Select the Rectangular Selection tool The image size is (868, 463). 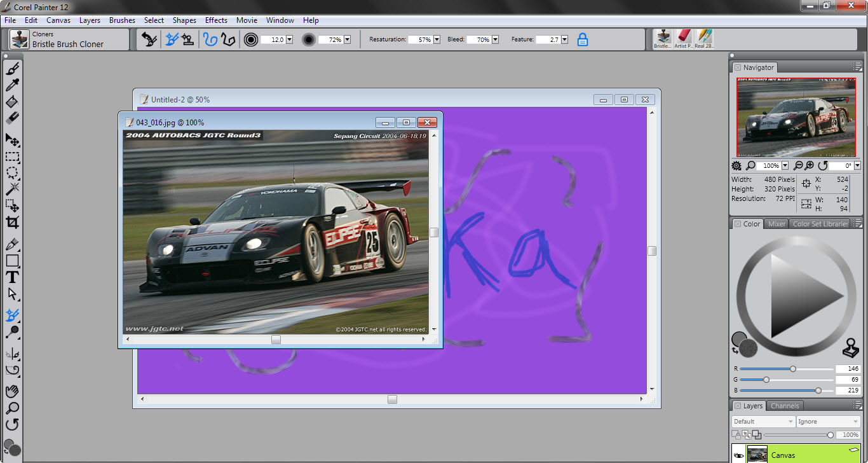point(12,156)
